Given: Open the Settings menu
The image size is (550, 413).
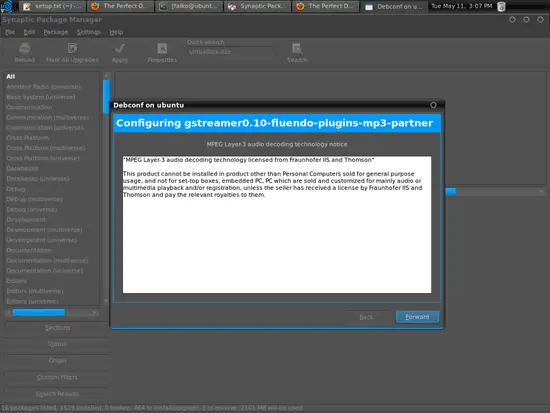Looking at the screenshot, I should click(x=88, y=32).
